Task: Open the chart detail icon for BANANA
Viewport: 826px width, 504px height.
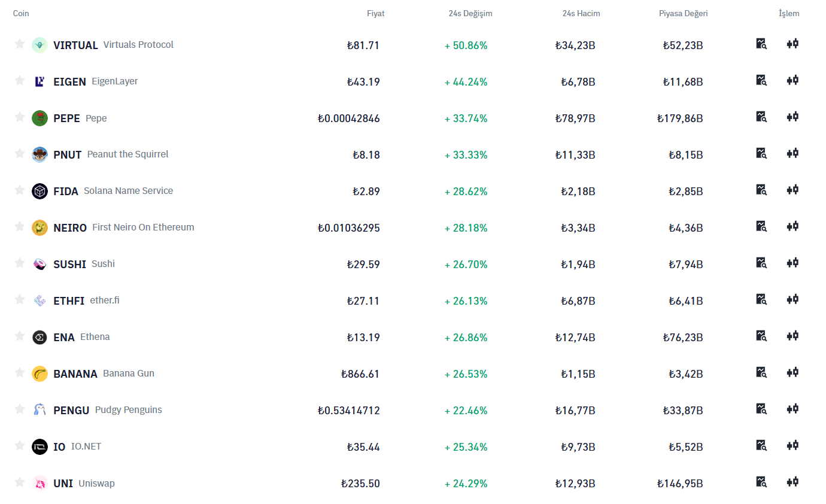Action: [761, 372]
